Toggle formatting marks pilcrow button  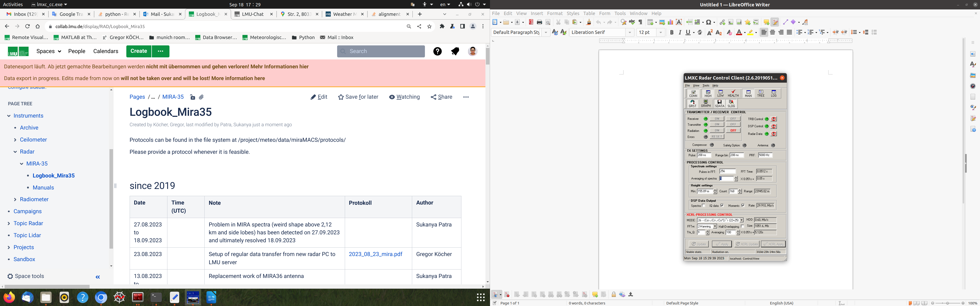point(640,22)
